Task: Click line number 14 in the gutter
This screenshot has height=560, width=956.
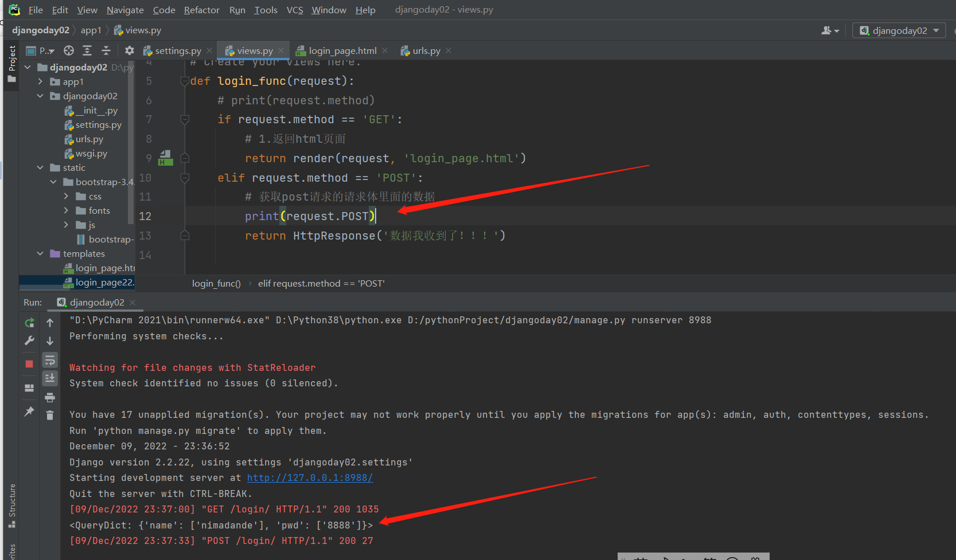Action: [x=145, y=254]
